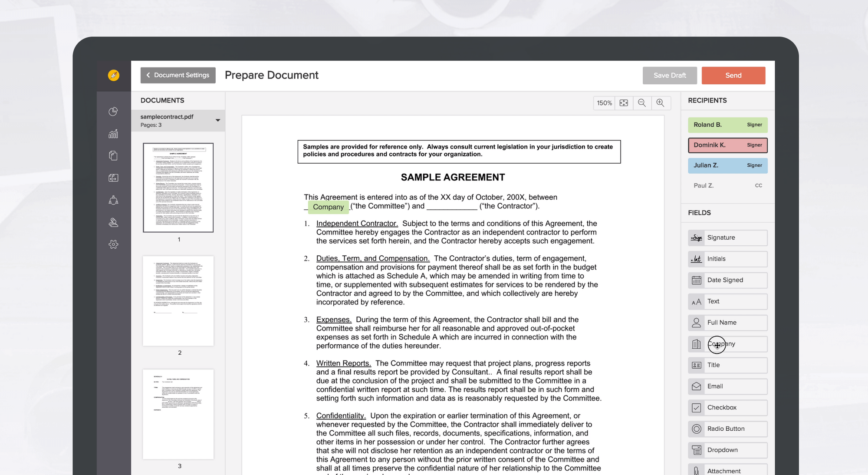868x475 pixels.
Task: Click the Full Name field icon
Action: pos(696,322)
